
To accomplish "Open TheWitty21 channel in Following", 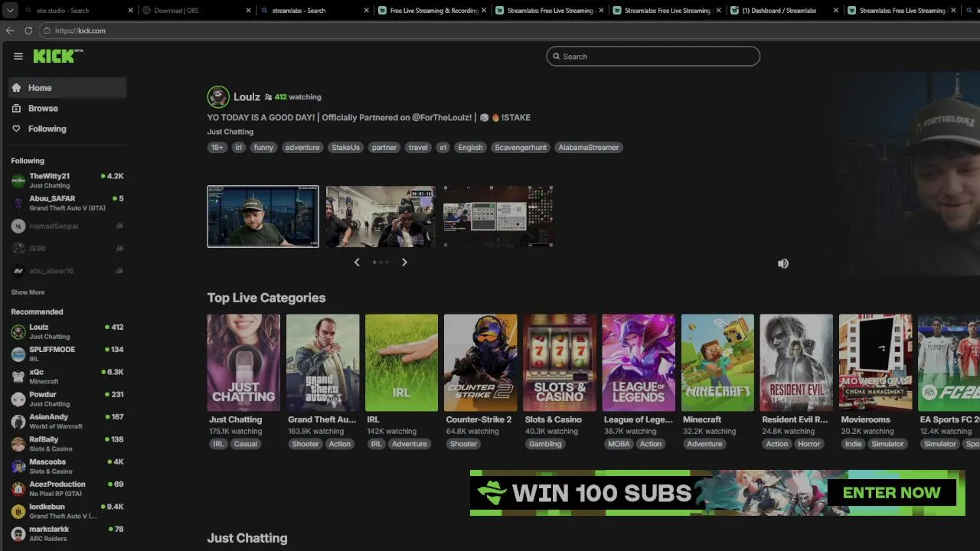I will click(67, 181).
